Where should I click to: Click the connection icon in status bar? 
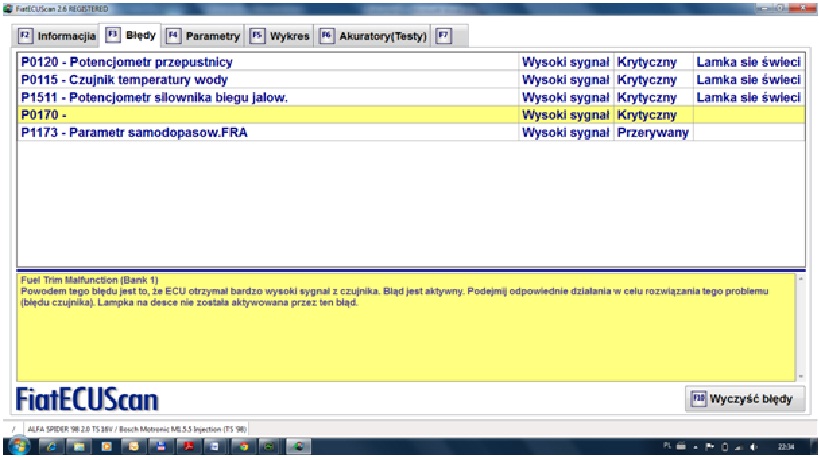(x=14, y=429)
